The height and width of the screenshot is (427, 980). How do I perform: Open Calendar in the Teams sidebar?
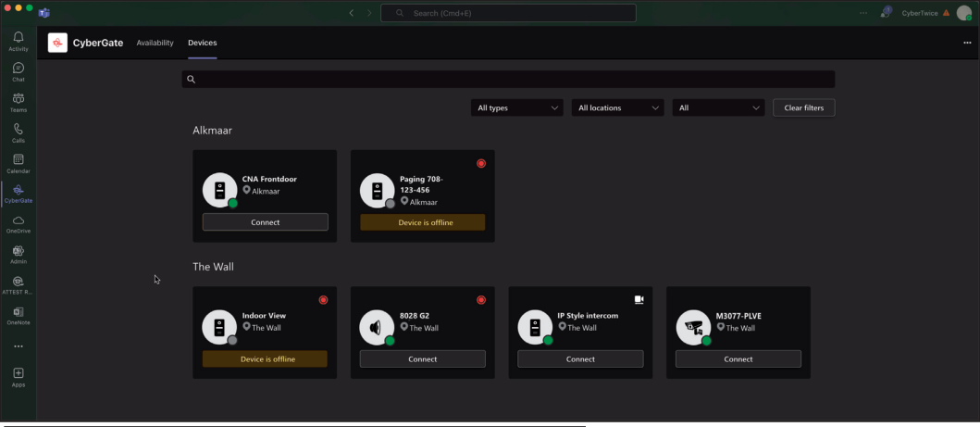[x=19, y=163]
